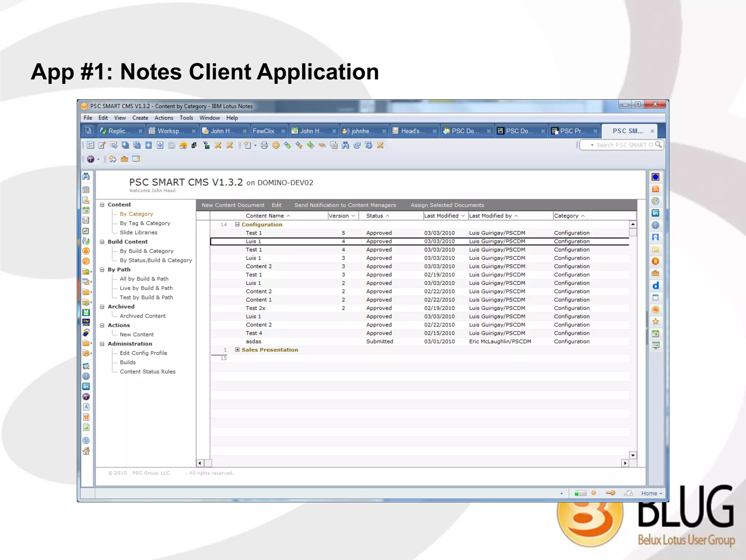Click the blue 'd' icon in right sidebar
Viewport: 746px width, 560px height.
[x=655, y=285]
